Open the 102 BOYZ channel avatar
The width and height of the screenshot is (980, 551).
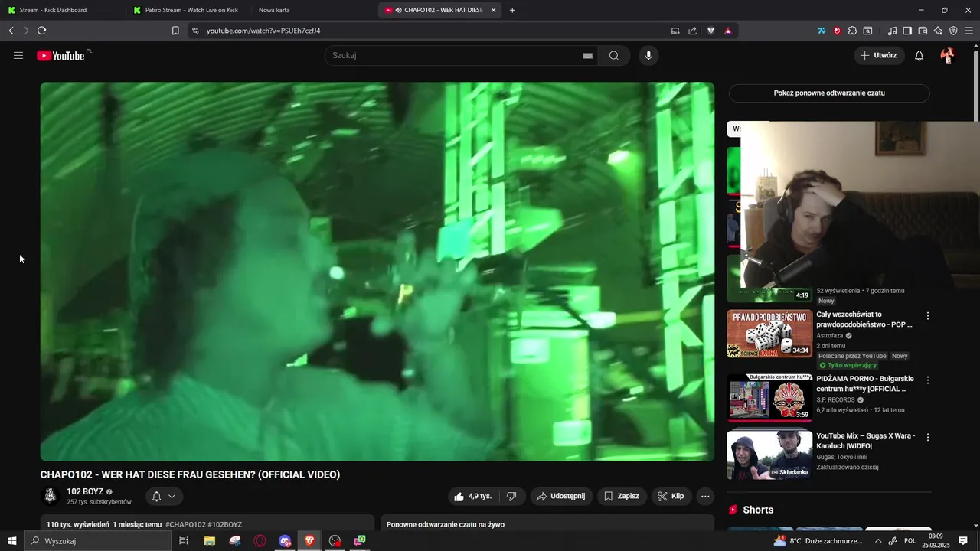point(51,496)
